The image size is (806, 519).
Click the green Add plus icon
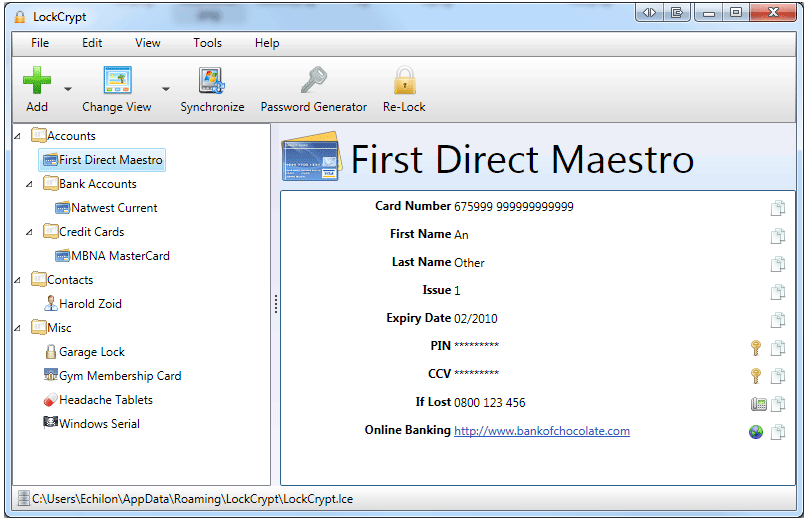(x=36, y=80)
